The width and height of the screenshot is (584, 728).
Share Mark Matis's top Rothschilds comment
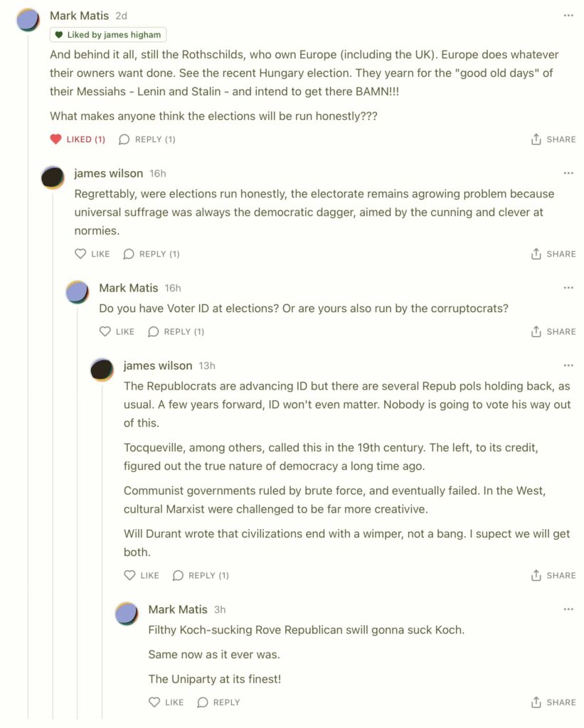[553, 139]
